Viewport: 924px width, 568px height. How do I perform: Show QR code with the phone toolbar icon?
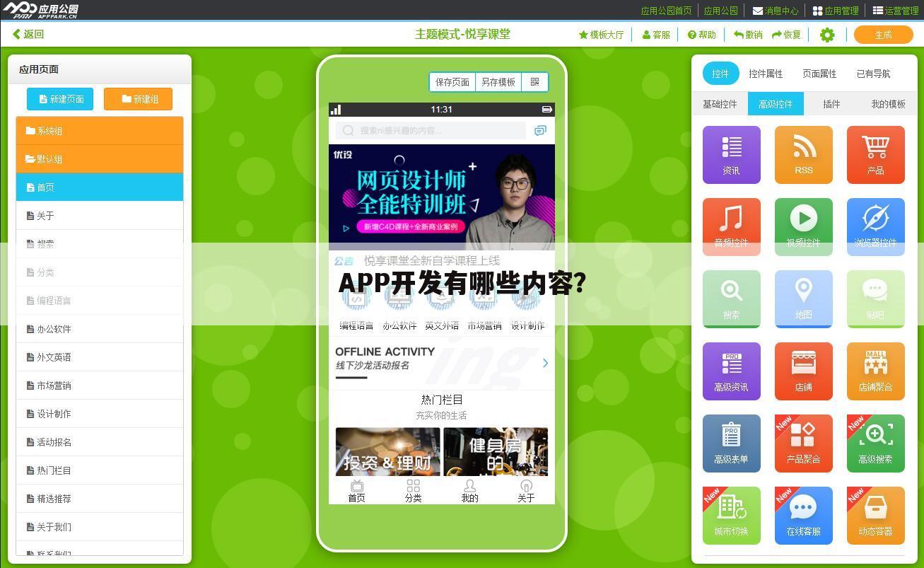click(x=534, y=82)
